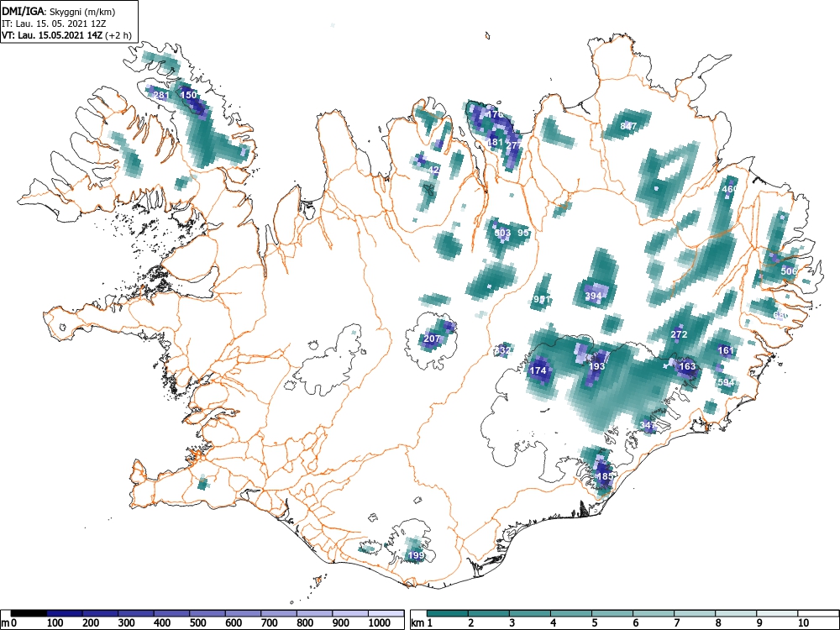Click the DMI/IGA Skyggni (m/km) title
The height and width of the screenshot is (630, 840).
pyautogui.click(x=59, y=11)
